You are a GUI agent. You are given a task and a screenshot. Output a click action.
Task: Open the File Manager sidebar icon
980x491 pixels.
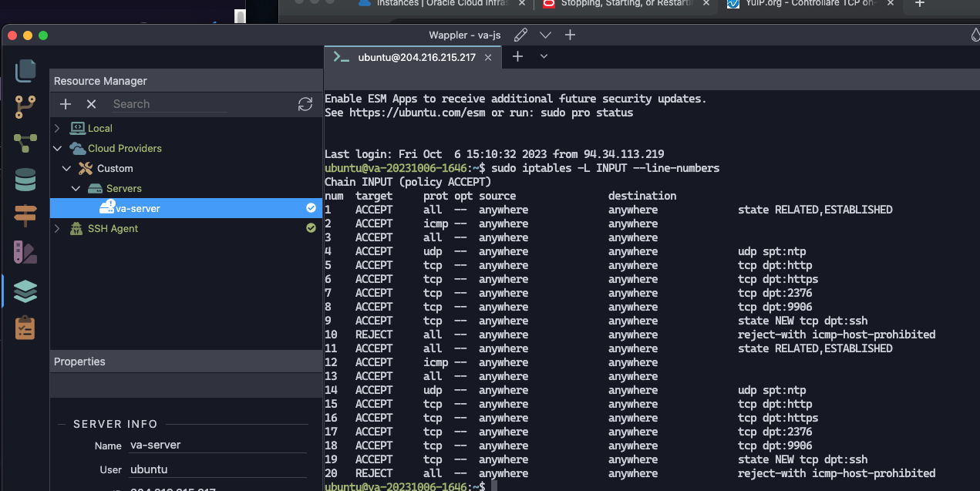25,71
